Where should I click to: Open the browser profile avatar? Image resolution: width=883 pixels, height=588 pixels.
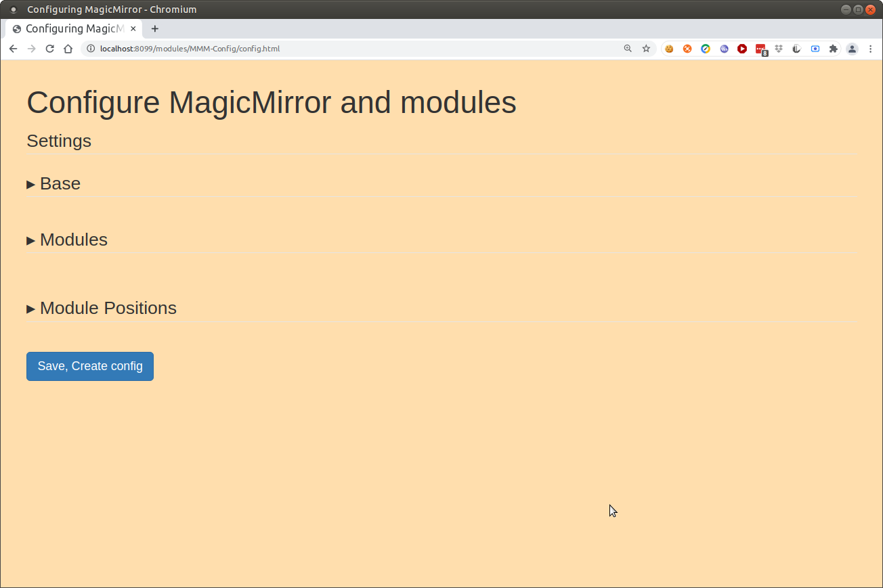(x=852, y=49)
